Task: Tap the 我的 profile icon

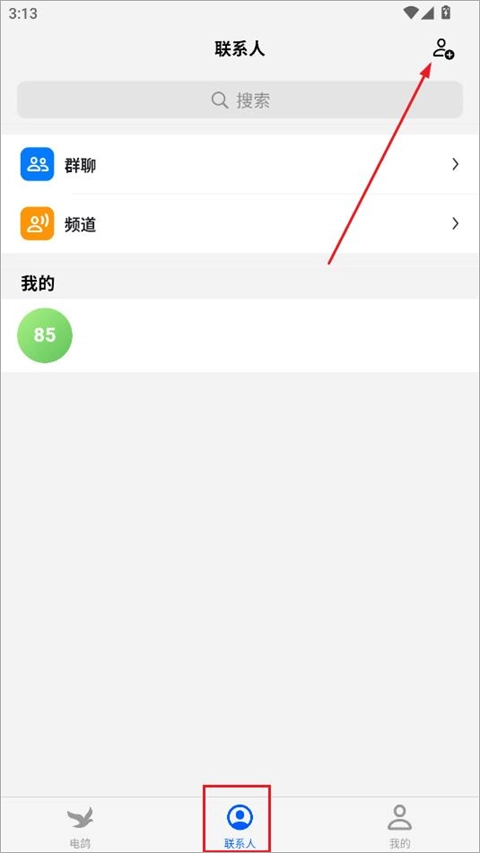Action: pos(399,817)
